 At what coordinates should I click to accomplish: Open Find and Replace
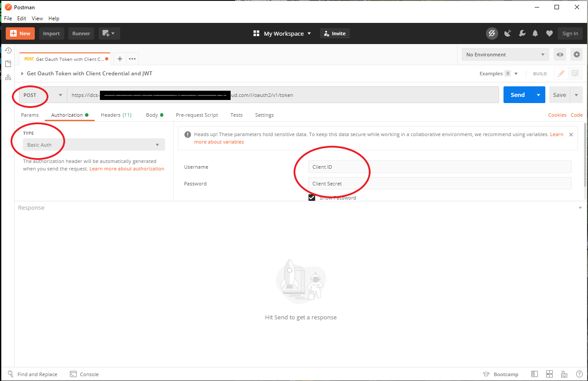[32, 374]
